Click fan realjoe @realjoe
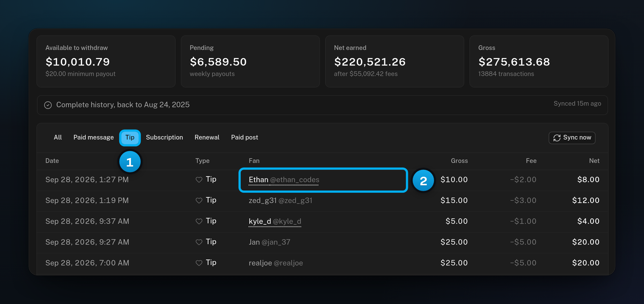This screenshot has width=644, height=304. point(276,263)
